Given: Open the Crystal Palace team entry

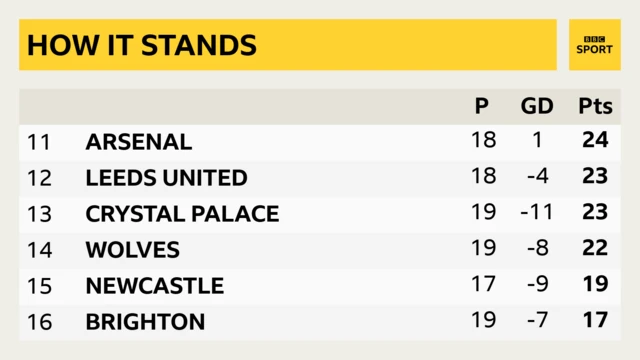Looking at the screenshot, I should 182,214.
